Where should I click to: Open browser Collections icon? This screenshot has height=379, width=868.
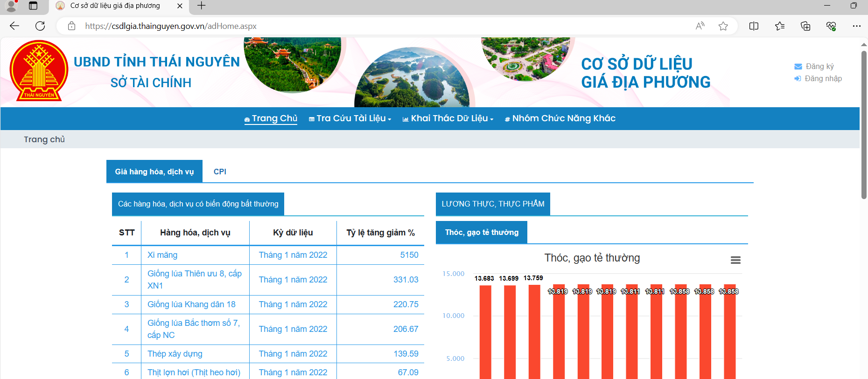tap(805, 26)
